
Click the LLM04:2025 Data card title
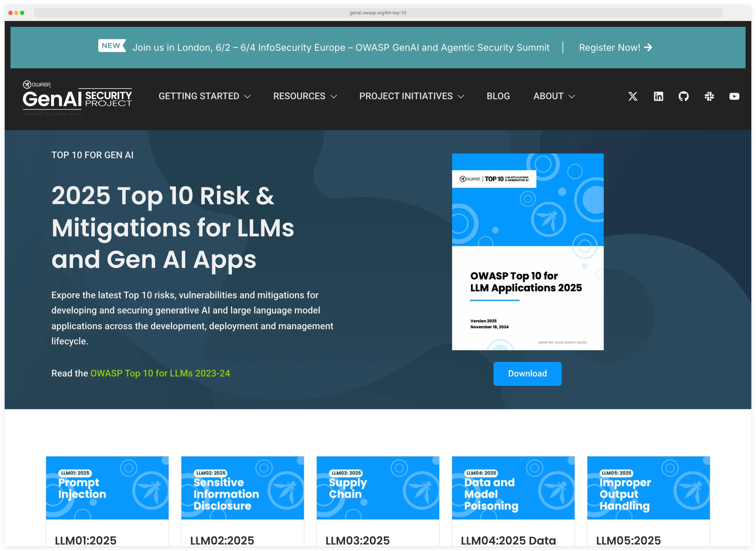[x=508, y=540]
